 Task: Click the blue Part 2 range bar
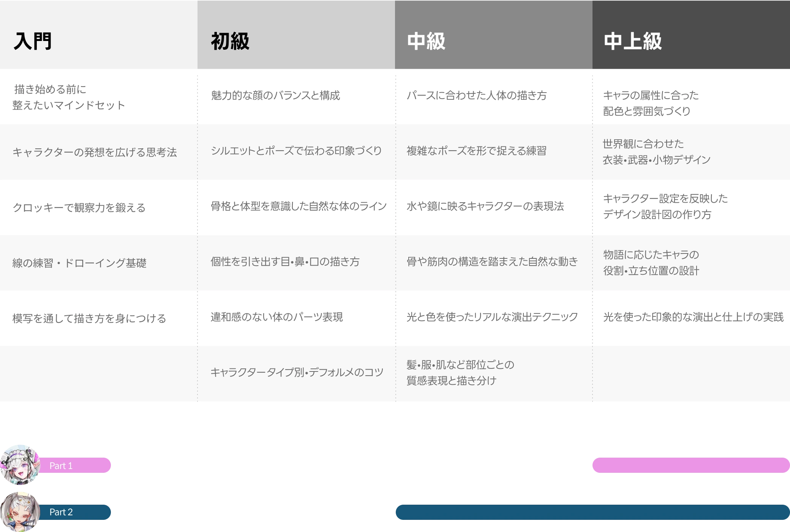pyautogui.click(x=593, y=512)
